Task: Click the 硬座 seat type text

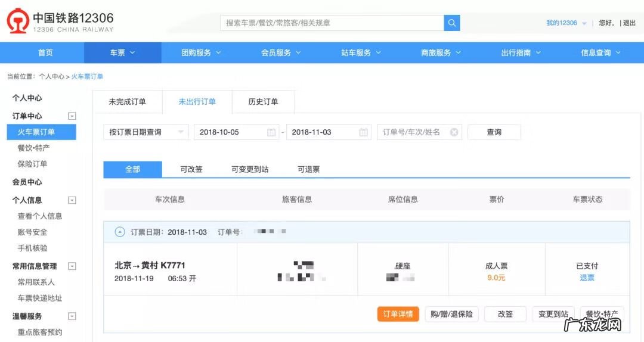Action: click(403, 266)
